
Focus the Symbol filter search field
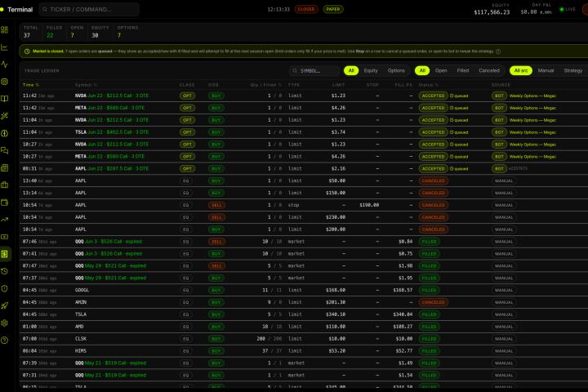point(314,70)
